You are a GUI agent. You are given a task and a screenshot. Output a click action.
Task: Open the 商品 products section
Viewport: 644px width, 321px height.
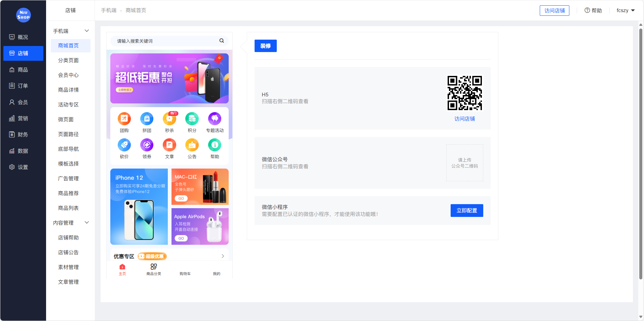(23, 70)
